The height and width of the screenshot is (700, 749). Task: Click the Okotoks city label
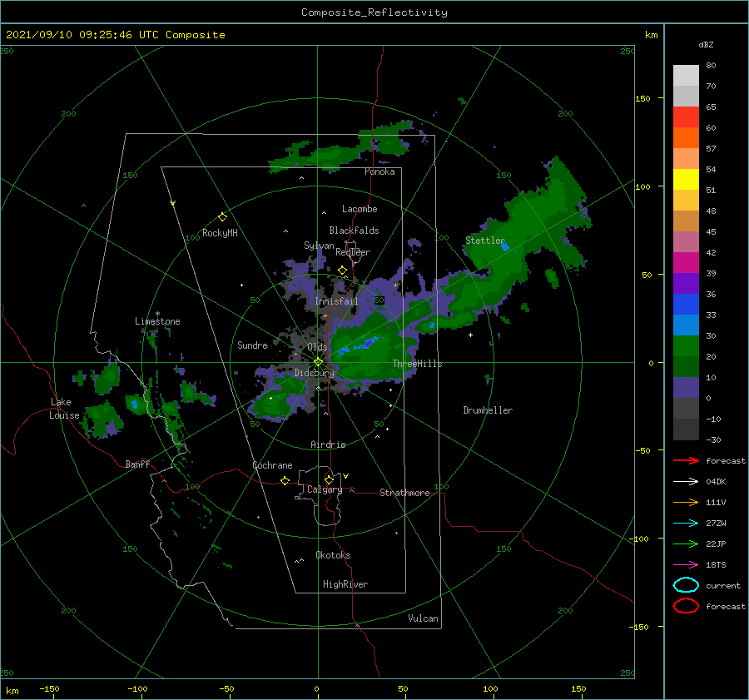pos(333,555)
